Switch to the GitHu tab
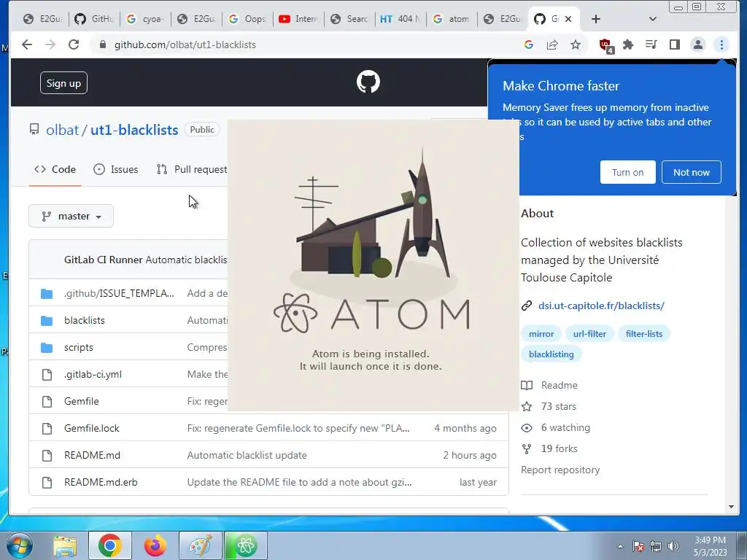The width and height of the screenshot is (747, 560). [x=94, y=19]
